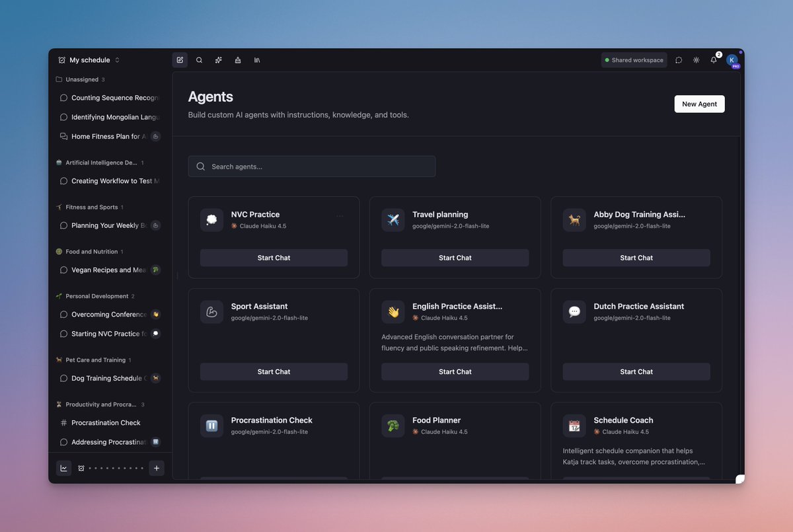Click the sparkles icon in top toolbar
This screenshot has height=532, width=793.
[x=218, y=60]
